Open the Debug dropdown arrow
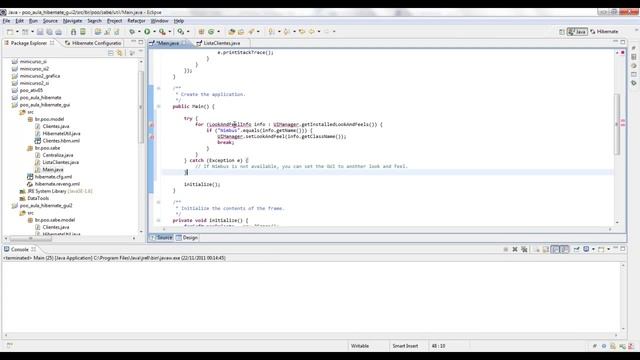This screenshot has width=640, height=360. click(x=139, y=31)
